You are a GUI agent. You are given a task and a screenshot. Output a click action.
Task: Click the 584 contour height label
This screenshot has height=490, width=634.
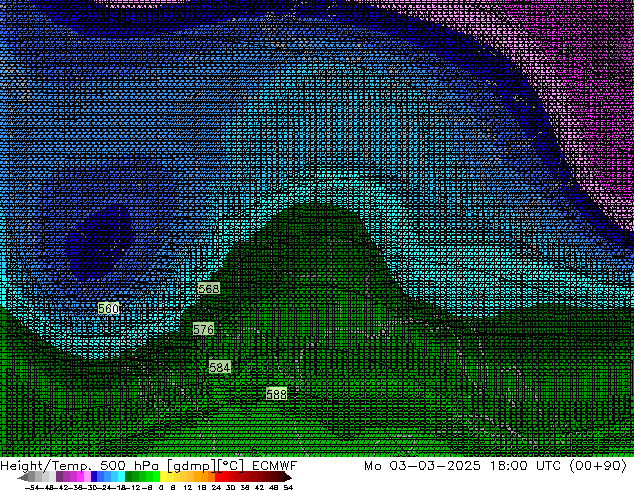[x=220, y=367]
